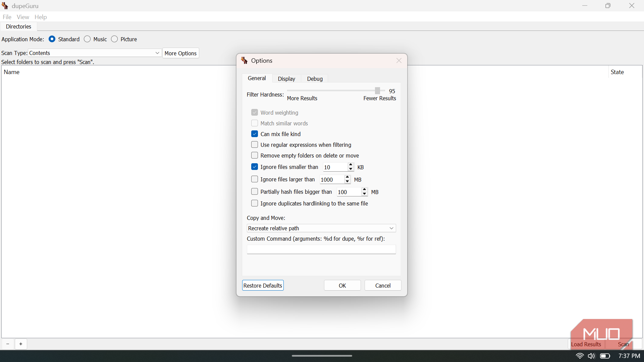Increase the larger-than MB value with up arrow
Image resolution: width=644 pixels, height=362 pixels.
(x=347, y=177)
